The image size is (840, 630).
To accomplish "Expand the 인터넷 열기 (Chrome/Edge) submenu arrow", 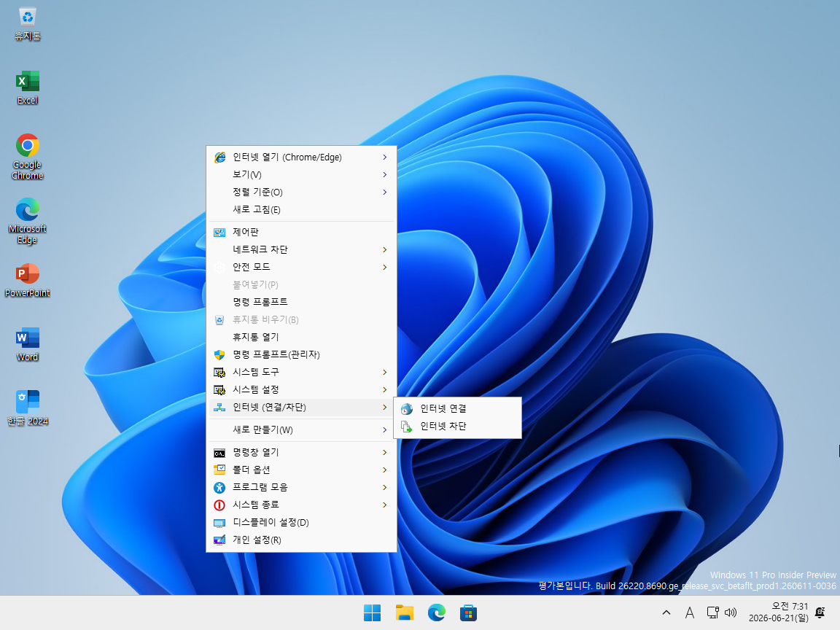I will (385, 157).
